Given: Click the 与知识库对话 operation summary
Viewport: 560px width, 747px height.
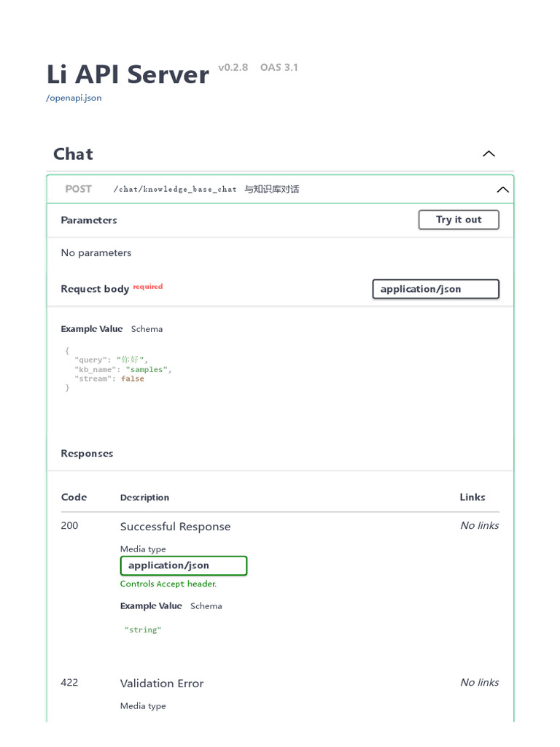Looking at the screenshot, I should coord(271,190).
